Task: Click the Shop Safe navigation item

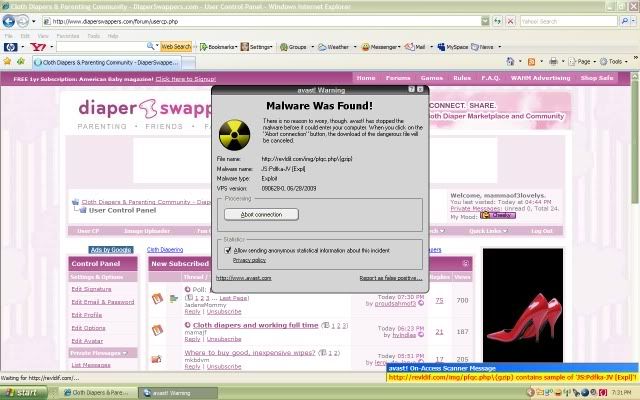Action: point(597,78)
